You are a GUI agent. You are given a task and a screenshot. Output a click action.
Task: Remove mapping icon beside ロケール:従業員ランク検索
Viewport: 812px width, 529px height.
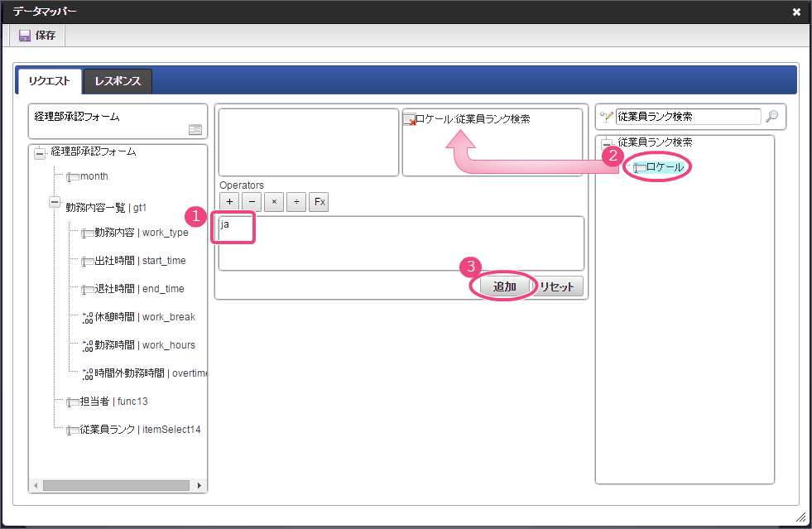tap(410, 120)
